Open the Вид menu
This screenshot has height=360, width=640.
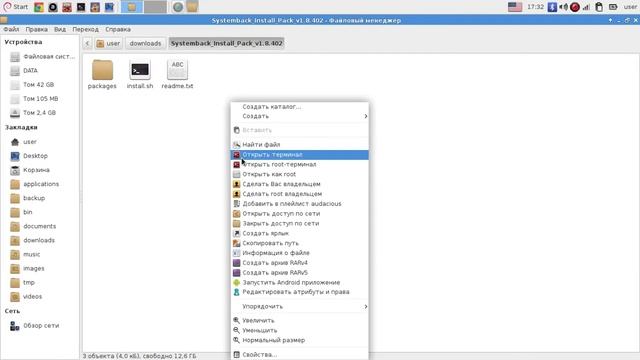pos(60,29)
